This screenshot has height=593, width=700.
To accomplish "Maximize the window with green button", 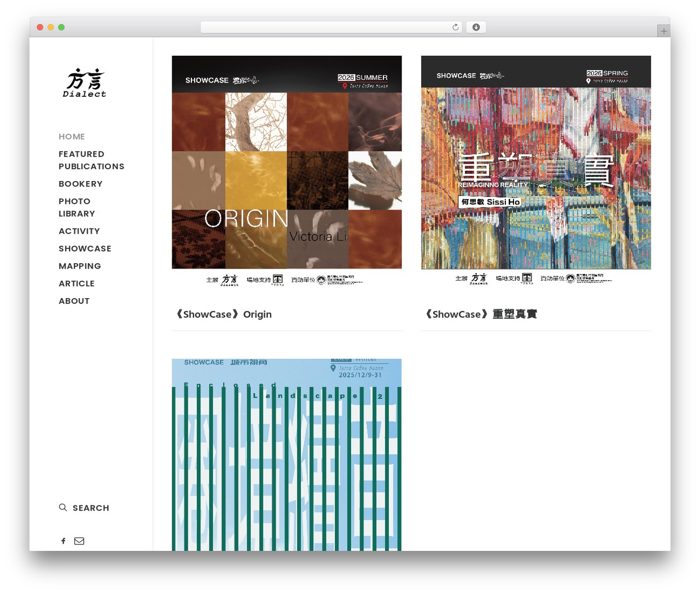I will coord(61,27).
